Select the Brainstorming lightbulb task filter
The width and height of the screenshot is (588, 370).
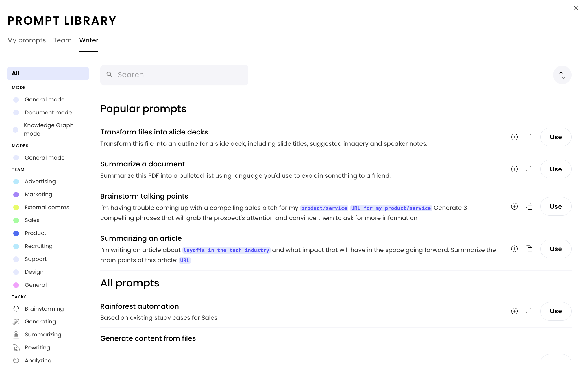click(x=16, y=309)
